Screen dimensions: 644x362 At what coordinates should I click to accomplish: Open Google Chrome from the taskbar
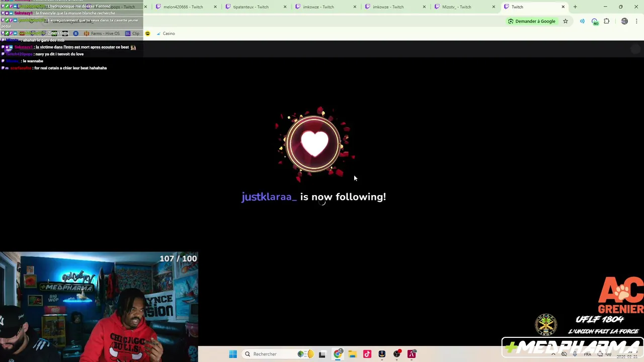(x=338, y=354)
